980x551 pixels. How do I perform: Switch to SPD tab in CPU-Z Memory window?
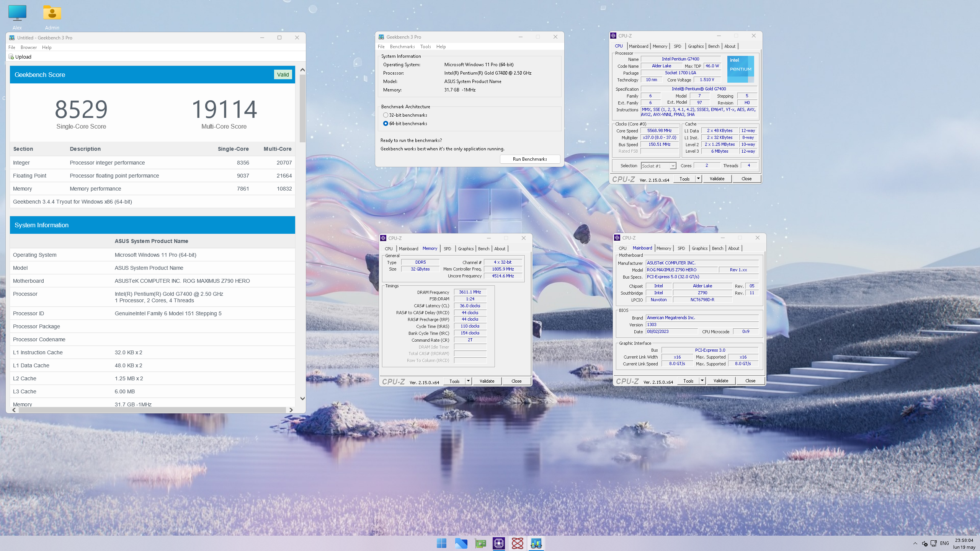[x=447, y=249]
